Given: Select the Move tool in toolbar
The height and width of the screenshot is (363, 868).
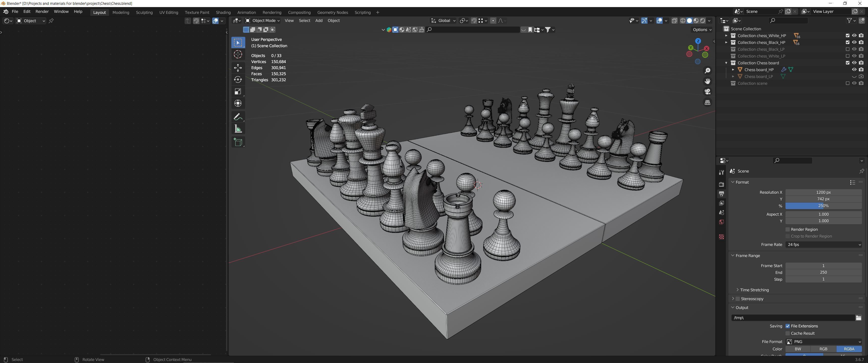Looking at the screenshot, I should tap(238, 68).
